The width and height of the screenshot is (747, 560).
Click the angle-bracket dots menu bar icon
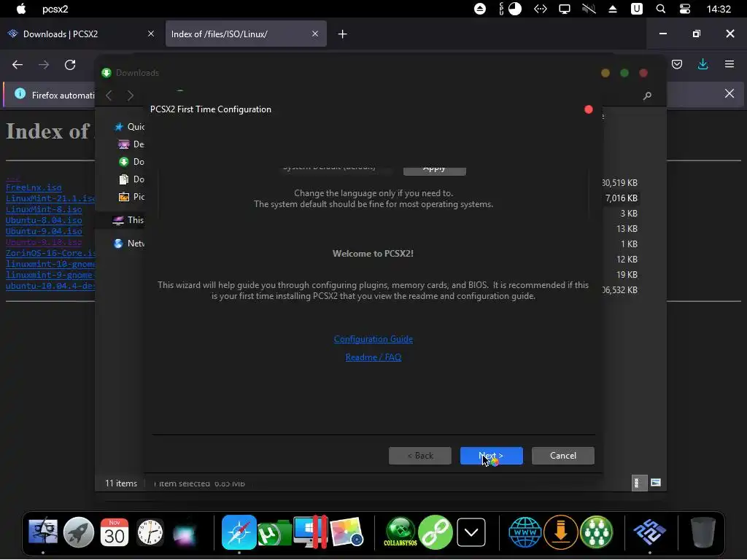pos(541,9)
